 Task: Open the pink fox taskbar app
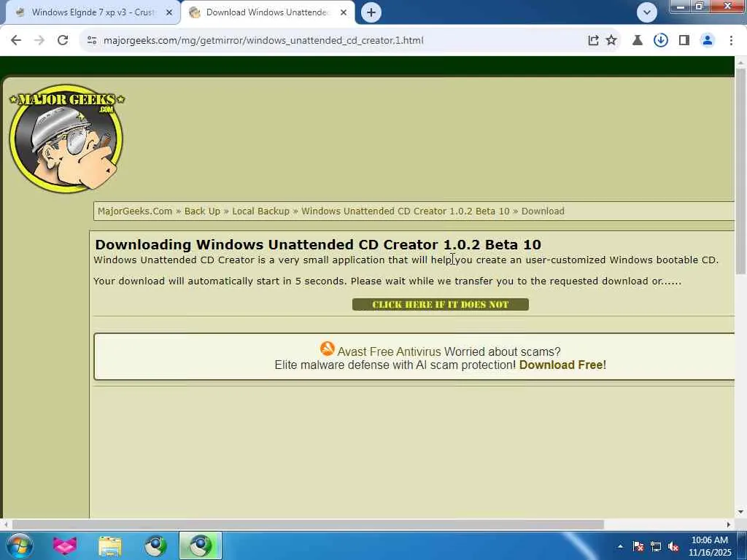(x=65, y=545)
